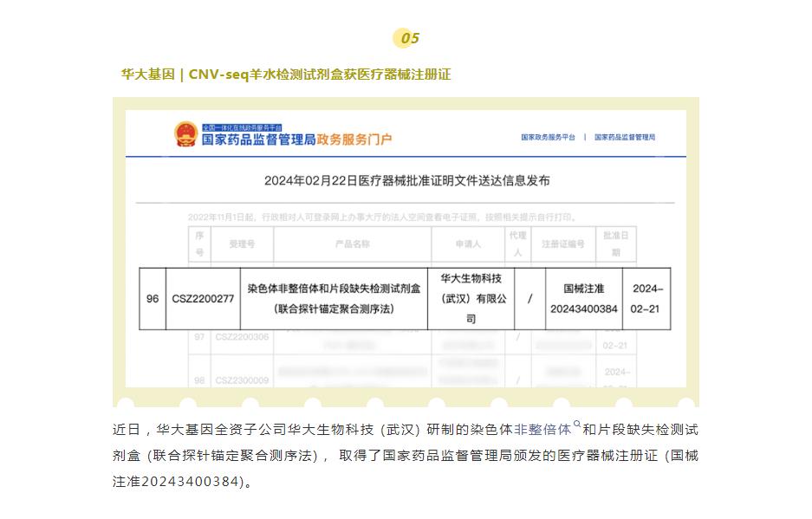The width and height of the screenshot is (812, 519).
Task: Click the small 全国一体化在线政务服务平台 label
Action: (x=242, y=127)
